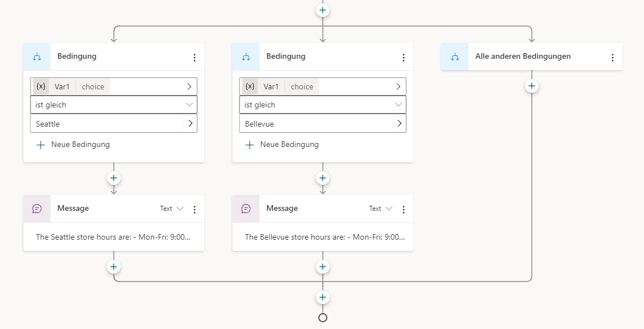
Task: Open more options for Bellevue condition card
Action: 404,58
